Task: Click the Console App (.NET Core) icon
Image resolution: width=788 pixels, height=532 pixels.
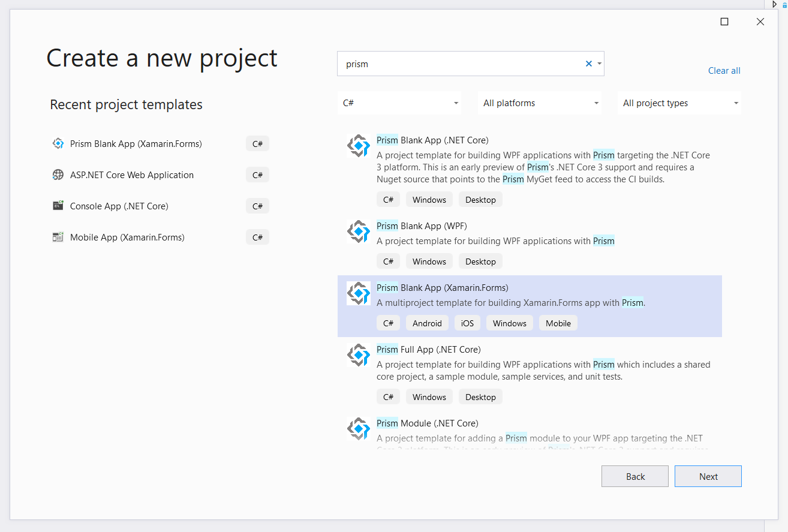Action: coord(58,206)
